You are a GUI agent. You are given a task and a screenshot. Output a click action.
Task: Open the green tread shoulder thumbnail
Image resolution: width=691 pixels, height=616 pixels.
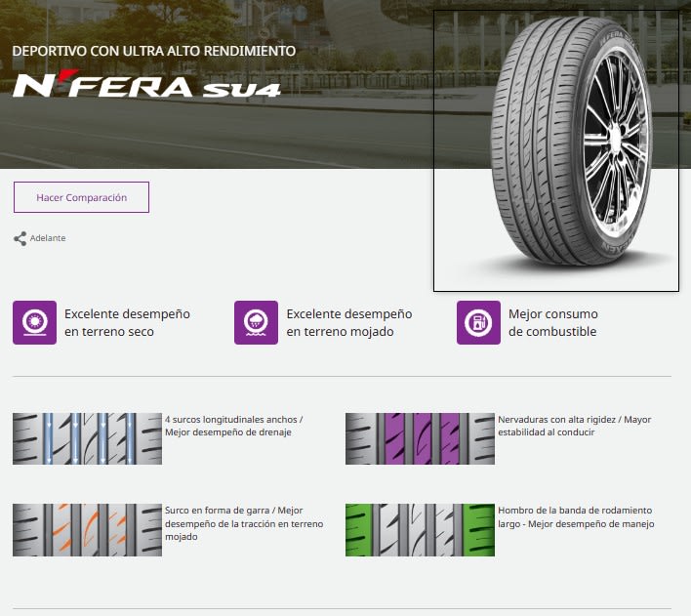point(420,530)
